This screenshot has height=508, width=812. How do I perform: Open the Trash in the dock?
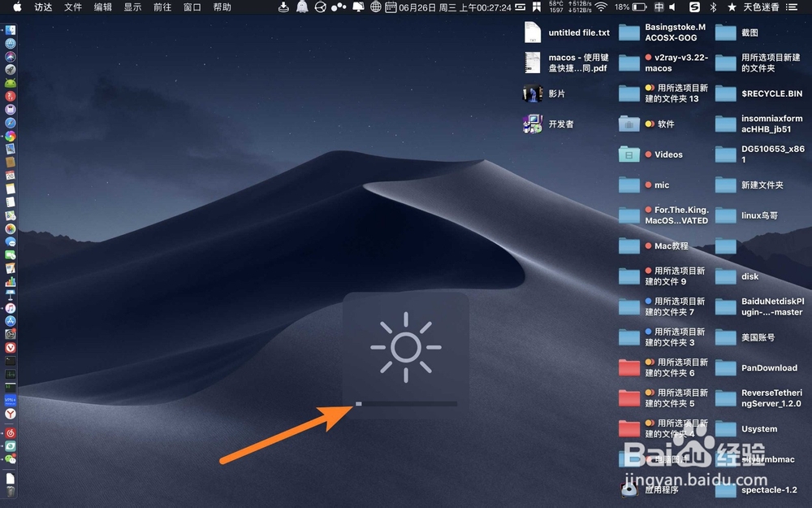coord(11,490)
